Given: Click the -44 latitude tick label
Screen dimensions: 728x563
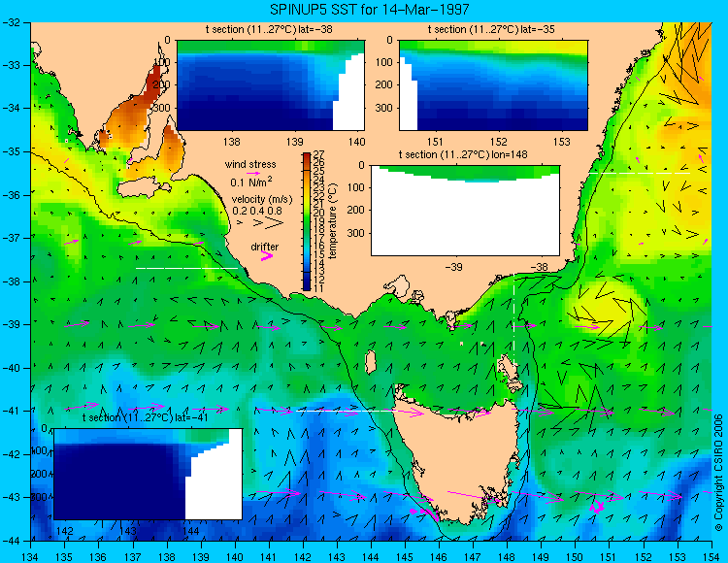Looking at the screenshot, I should [x=11, y=541].
